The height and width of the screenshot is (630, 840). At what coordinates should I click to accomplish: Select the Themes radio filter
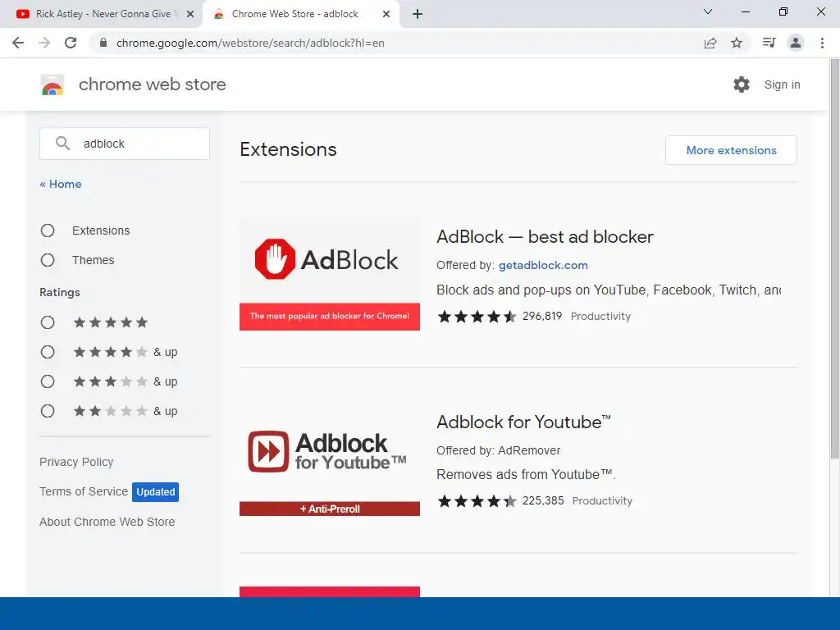click(48, 260)
